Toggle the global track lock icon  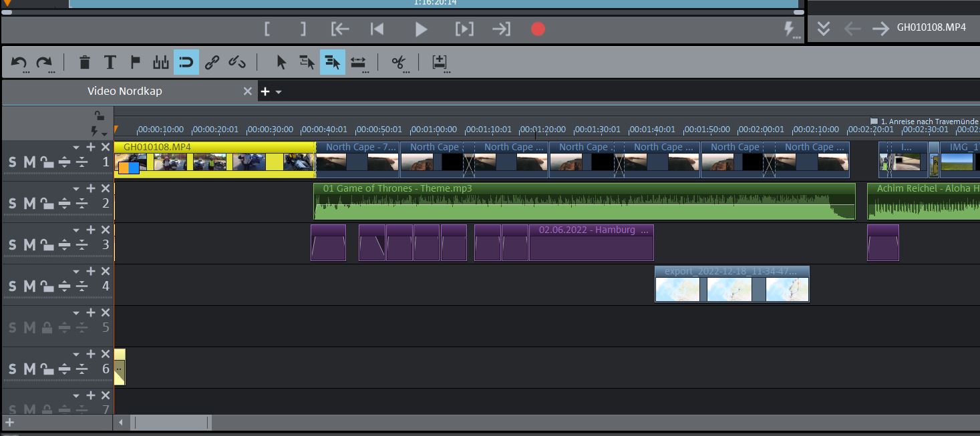coord(99,116)
